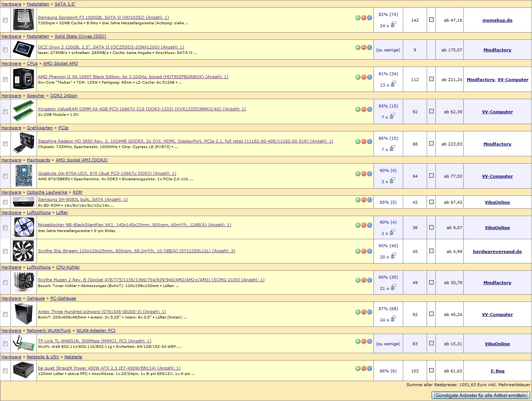This screenshot has width=532, height=401.
Task: Click plus icon for Kingston ValueRAM kit
Action: pyautogui.click(x=358, y=109)
